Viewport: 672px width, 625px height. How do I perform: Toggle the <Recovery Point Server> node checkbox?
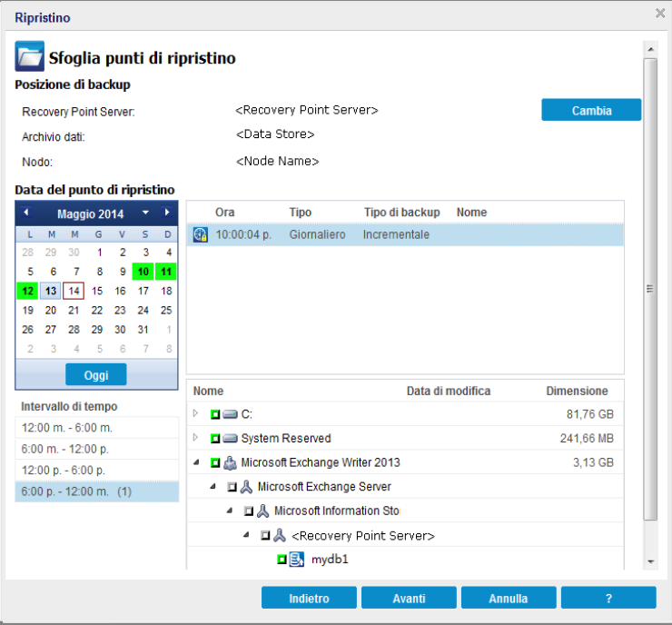(265, 535)
